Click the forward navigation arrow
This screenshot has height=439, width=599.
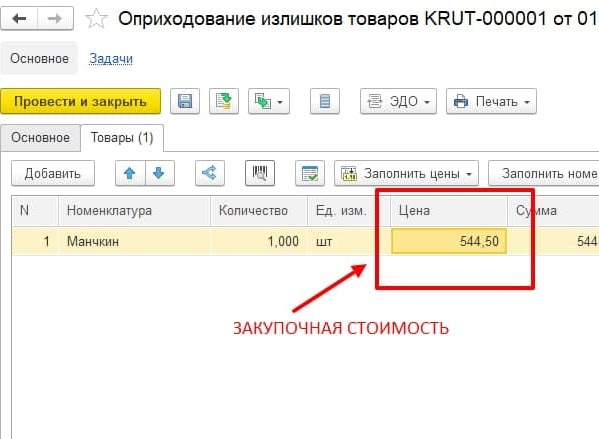tap(55, 18)
